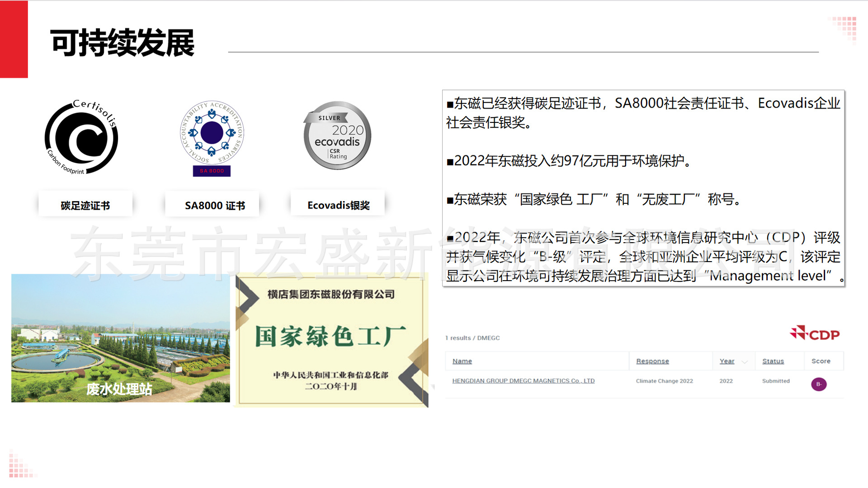Click the red CDP logo

pyautogui.click(x=815, y=333)
